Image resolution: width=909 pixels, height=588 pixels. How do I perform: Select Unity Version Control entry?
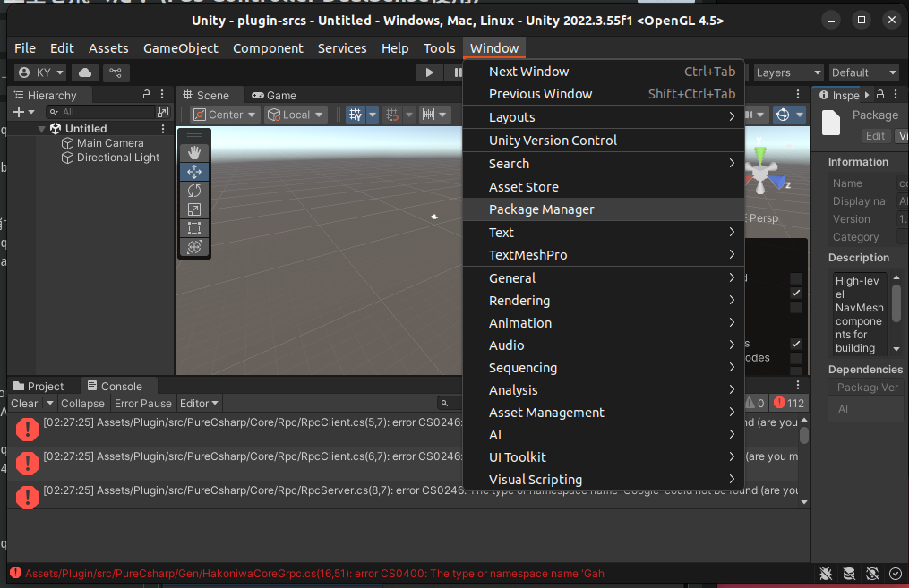(604, 141)
